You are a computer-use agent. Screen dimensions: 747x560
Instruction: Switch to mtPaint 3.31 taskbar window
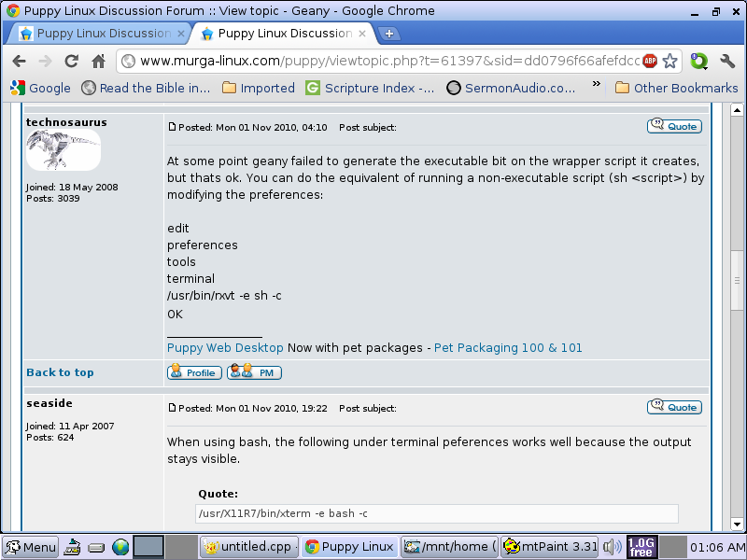click(550, 547)
